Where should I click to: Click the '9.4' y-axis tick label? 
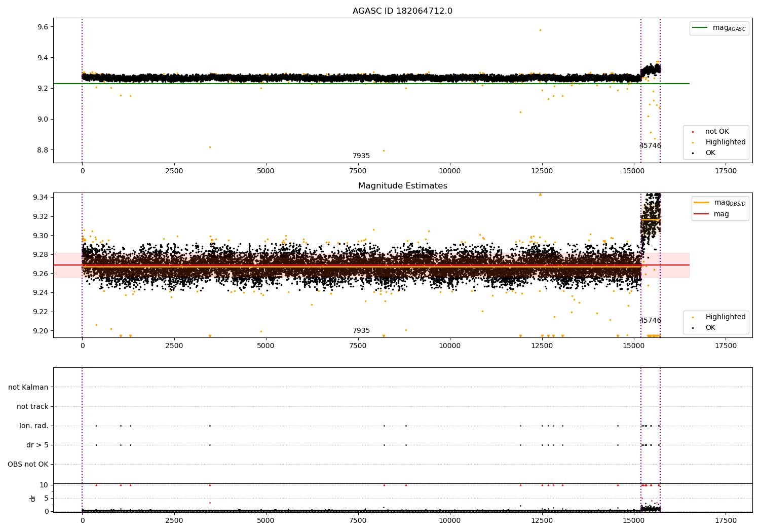pyautogui.click(x=43, y=58)
